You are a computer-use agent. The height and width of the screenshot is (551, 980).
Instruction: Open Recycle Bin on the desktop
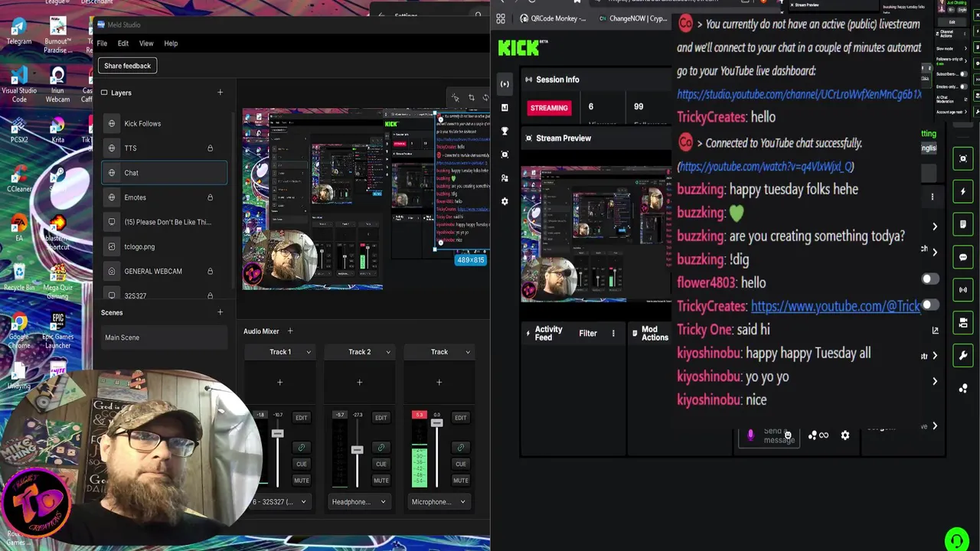pyautogui.click(x=19, y=275)
